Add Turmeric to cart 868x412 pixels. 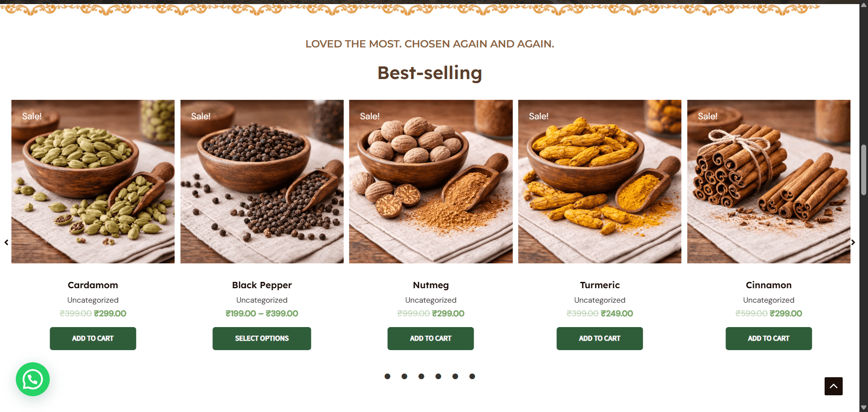[x=599, y=338]
